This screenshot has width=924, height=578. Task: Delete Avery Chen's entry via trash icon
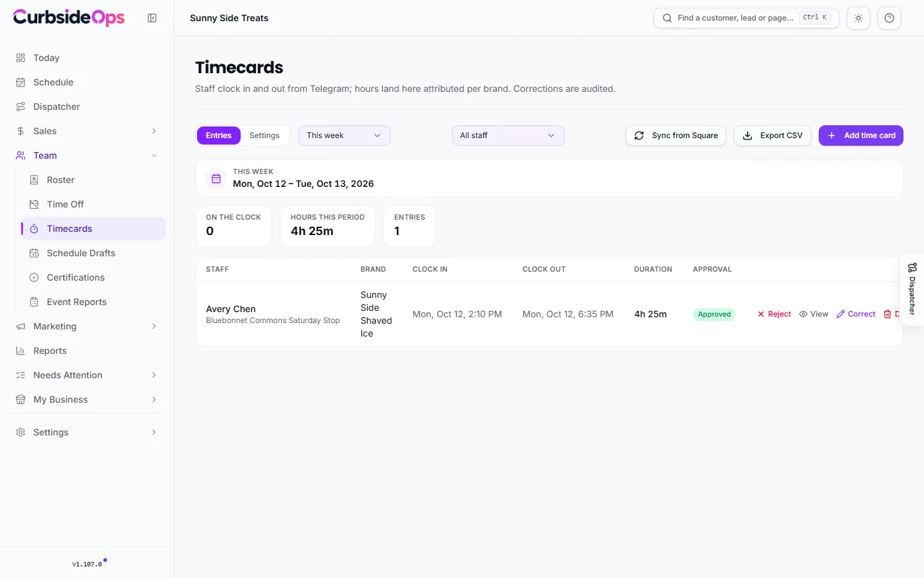coord(888,314)
